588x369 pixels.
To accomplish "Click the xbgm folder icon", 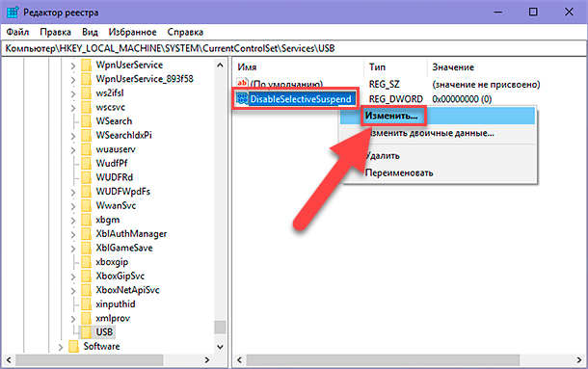I will pos(86,220).
